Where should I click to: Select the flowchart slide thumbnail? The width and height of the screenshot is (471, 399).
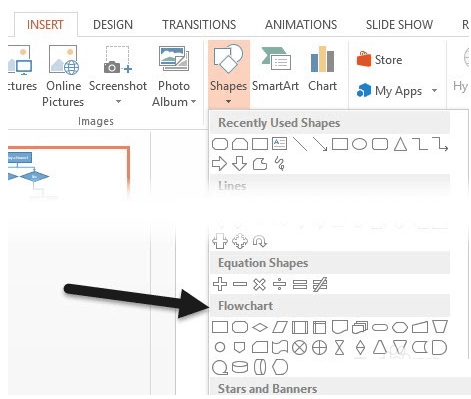tap(68, 172)
